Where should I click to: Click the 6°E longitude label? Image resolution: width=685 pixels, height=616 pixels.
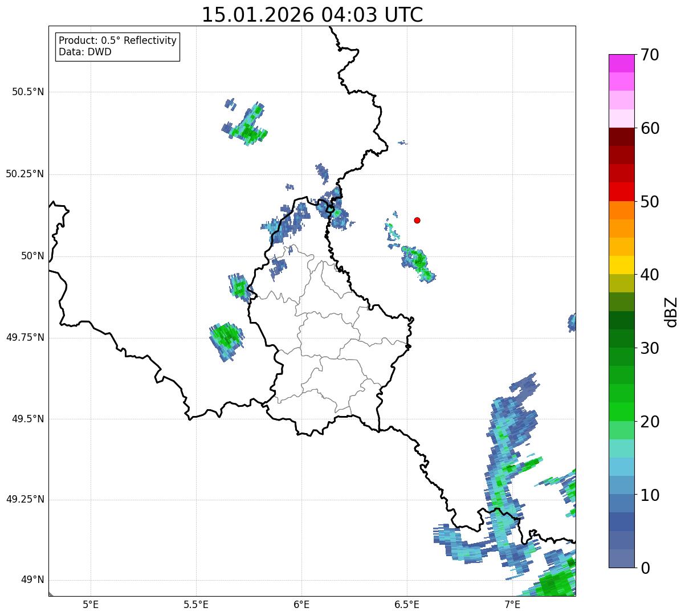coord(301,604)
